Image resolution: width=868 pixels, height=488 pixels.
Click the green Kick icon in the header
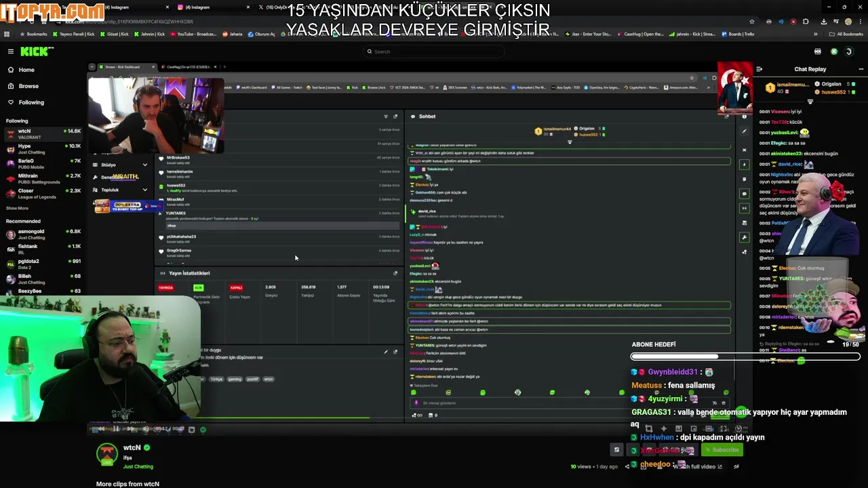coord(834,52)
